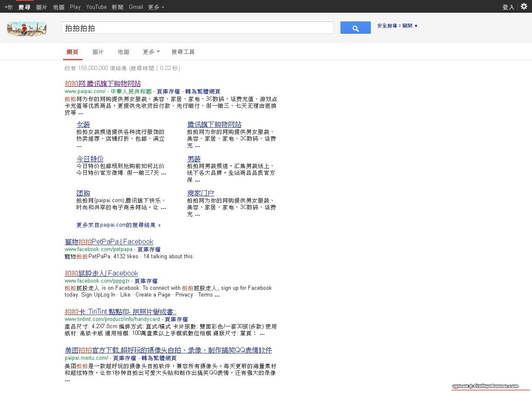Image resolution: width=532 pixels, height=393 pixels.
Task: Open 搜尋工具 options
Action: 183,52
